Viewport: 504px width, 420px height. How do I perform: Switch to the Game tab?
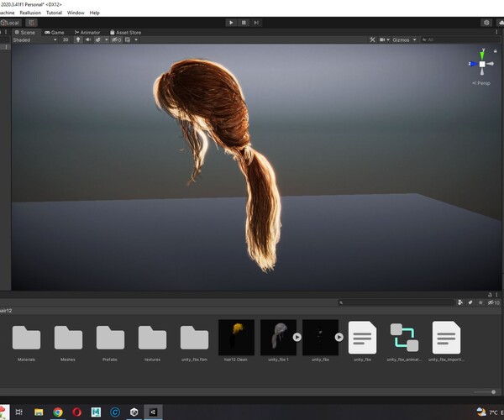tap(55, 33)
